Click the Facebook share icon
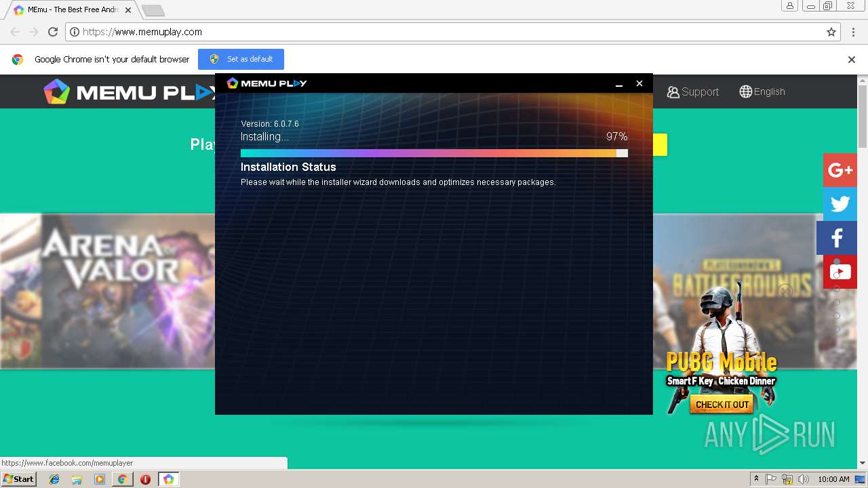Viewport: 868px width, 488px height. pyautogui.click(x=837, y=238)
